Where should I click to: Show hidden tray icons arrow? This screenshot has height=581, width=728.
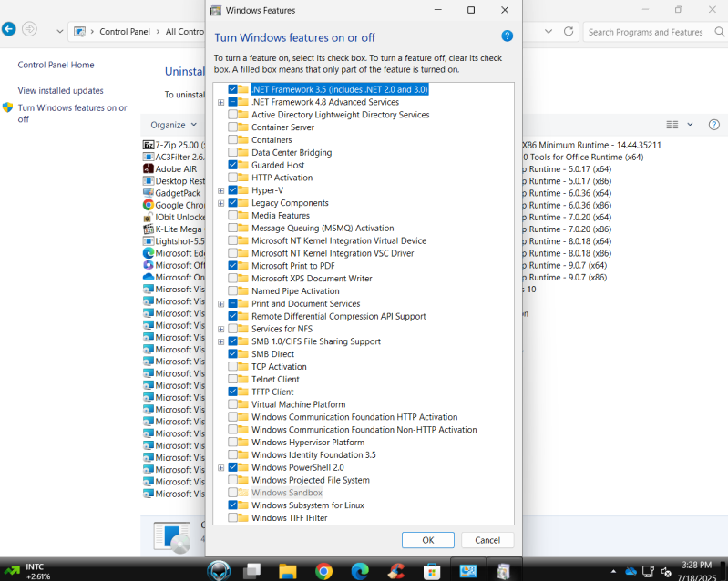pos(614,571)
